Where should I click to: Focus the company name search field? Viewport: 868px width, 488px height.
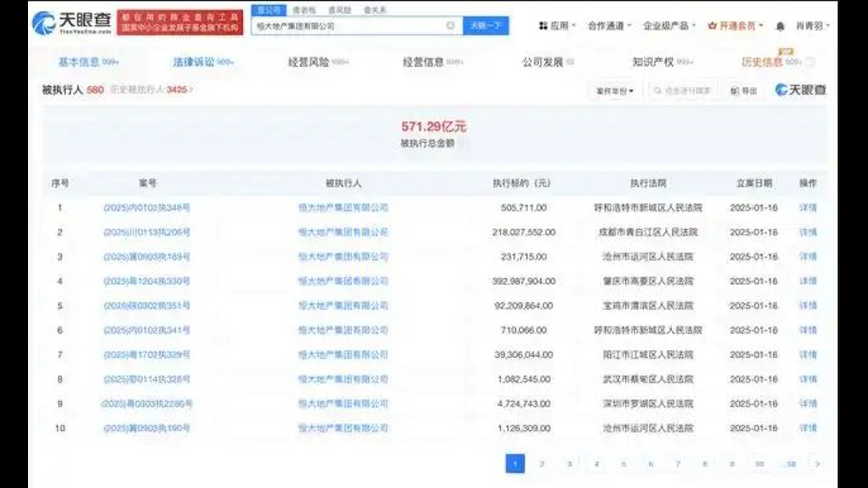pyautogui.click(x=357, y=26)
